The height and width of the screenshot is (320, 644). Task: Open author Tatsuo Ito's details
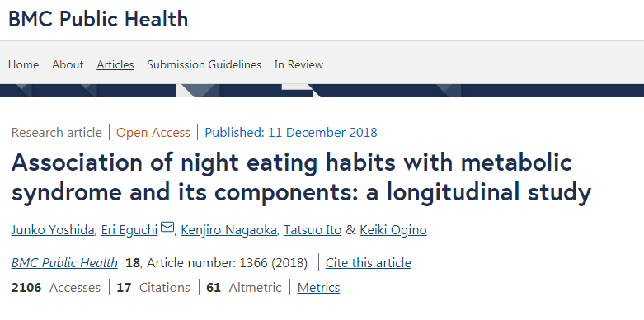pos(313,230)
